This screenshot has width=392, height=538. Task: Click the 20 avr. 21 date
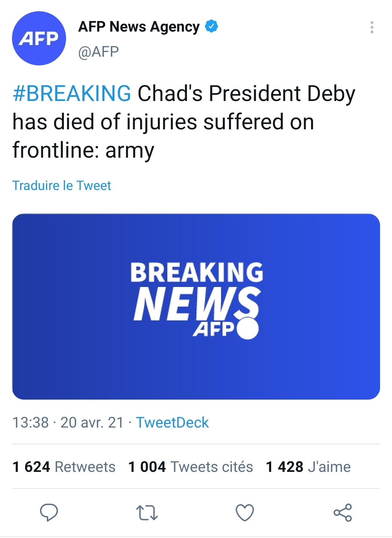coord(92,422)
